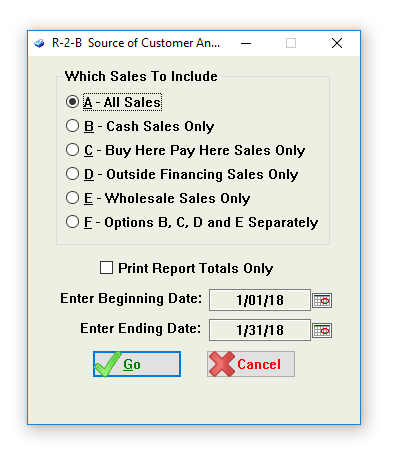Image resolution: width=404 pixels, height=462 pixels.
Task: Click the Ending Date input field
Action: 260,330
